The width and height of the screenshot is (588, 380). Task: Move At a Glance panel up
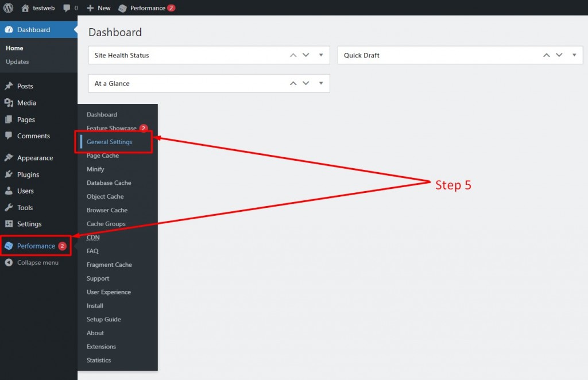click(293, 83)
